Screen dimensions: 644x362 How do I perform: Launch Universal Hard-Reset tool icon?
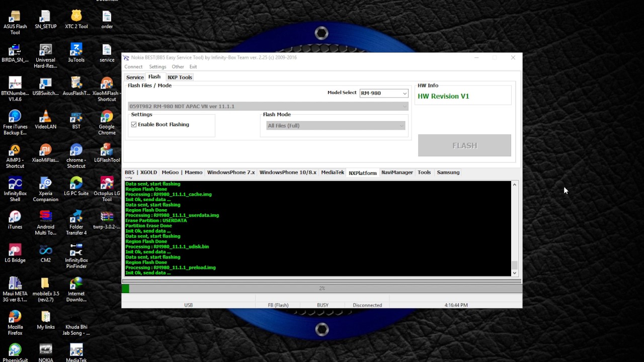[x=45, y=56]
